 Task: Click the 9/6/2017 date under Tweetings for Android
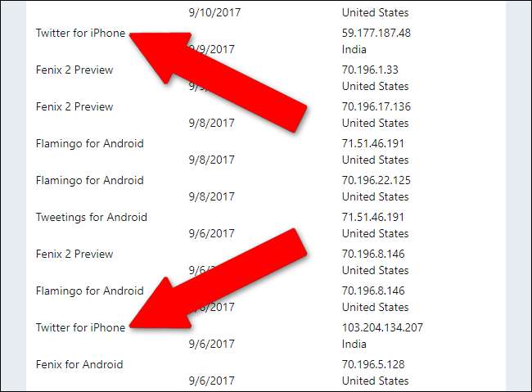click(x=211, y=233)
